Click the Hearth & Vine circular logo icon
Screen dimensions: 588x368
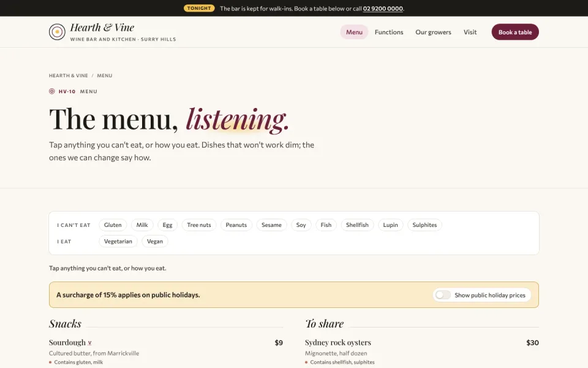pyautogui.click(x=57, y=32)
